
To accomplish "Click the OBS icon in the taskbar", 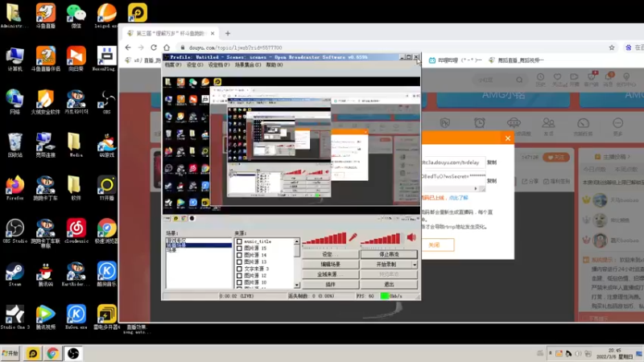I will click(x=72, y=353).
